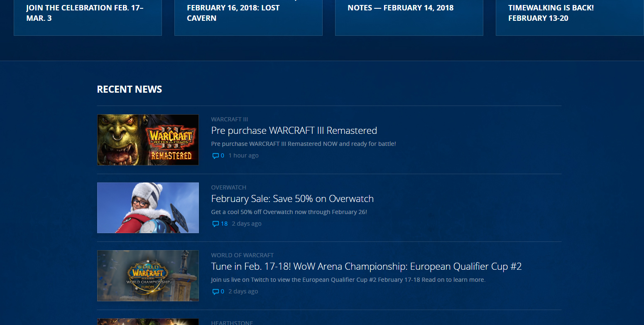Click the '1 hour ago' timestamp
Screen dimensions: 644x325
point(243,155)
